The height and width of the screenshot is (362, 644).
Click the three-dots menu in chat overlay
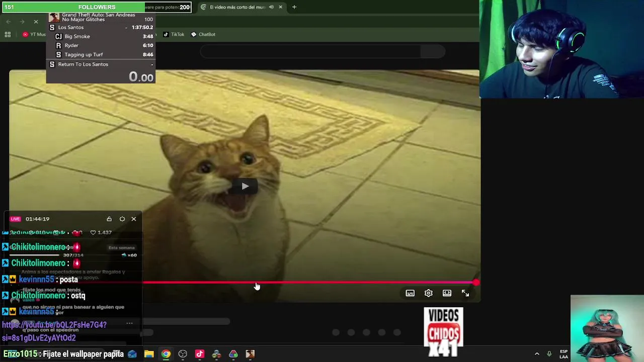(x=129, y=323)
